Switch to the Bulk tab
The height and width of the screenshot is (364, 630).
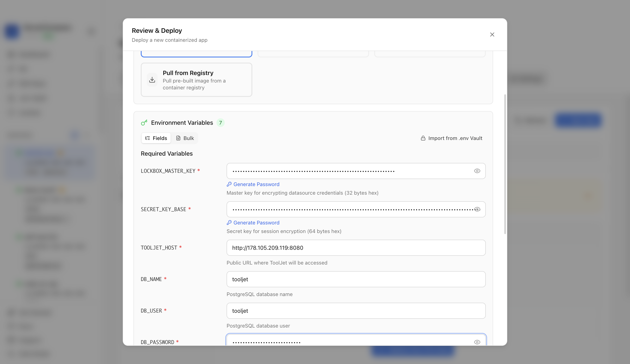185,138
